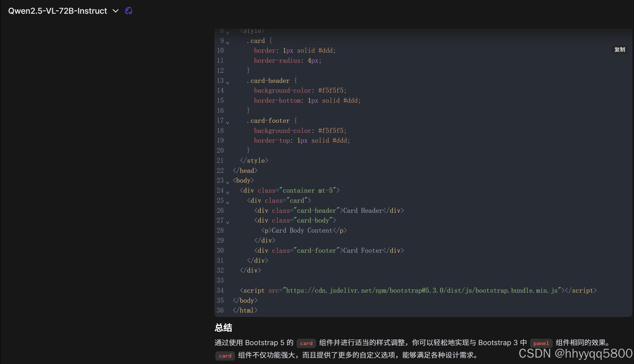Click line number 36 in the code gutter
This screenshot has height=364, width=634.
click(x=220, y=310)
